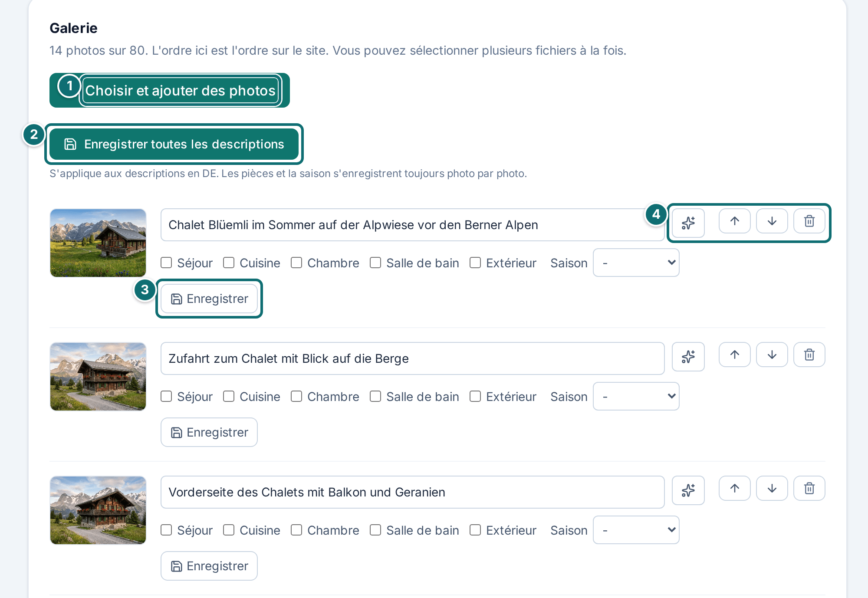Check Séjour for the Chalet Blüemli photo

(x=166, y=263)
